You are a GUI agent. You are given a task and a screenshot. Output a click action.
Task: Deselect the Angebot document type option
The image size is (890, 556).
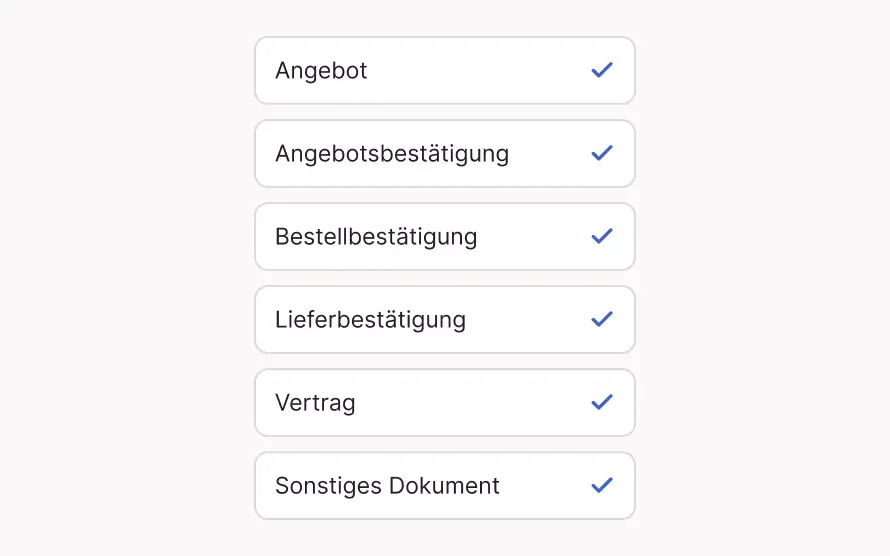point(445,71)
